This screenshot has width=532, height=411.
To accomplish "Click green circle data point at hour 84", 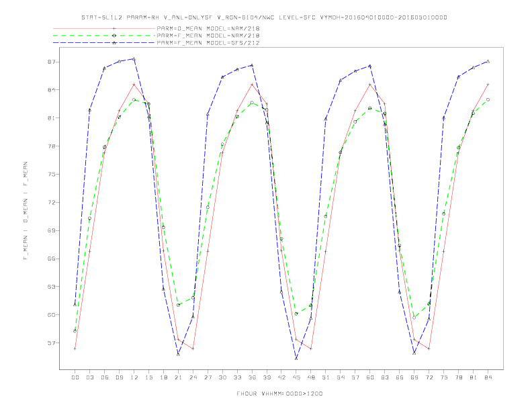I will (x=488, y=99).
